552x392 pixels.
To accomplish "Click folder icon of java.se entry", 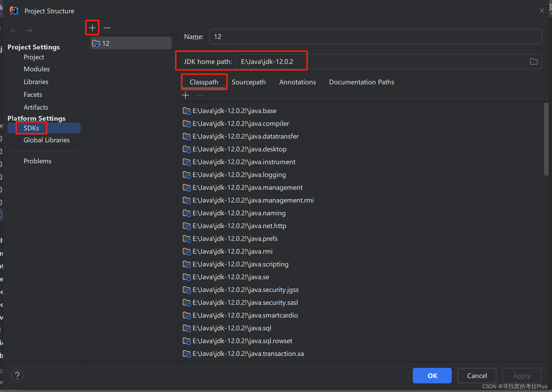I will point(187,277).
